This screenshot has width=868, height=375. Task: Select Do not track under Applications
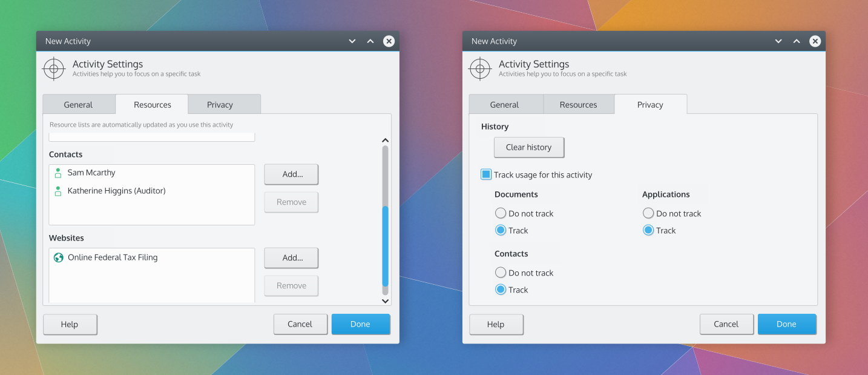click(648, 213)
